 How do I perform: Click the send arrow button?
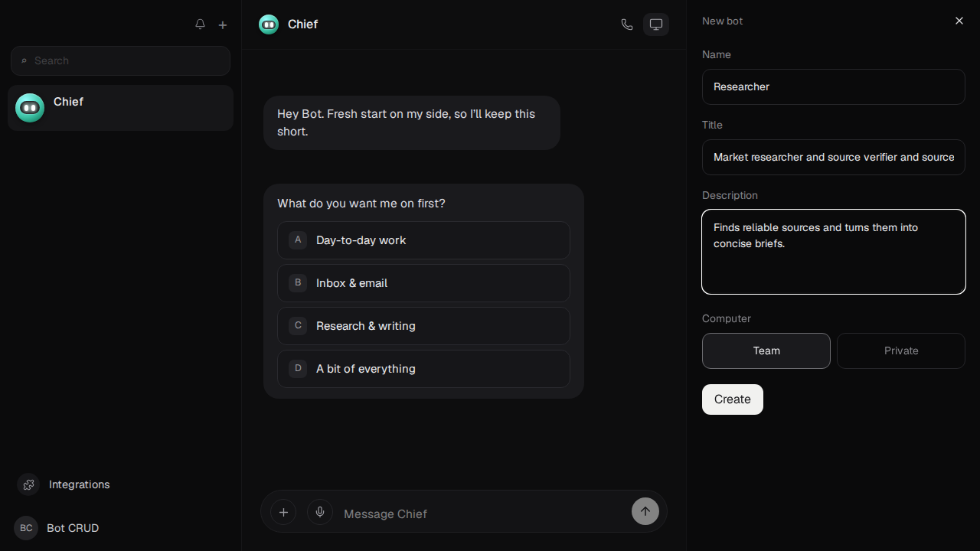tap(645, 511)
